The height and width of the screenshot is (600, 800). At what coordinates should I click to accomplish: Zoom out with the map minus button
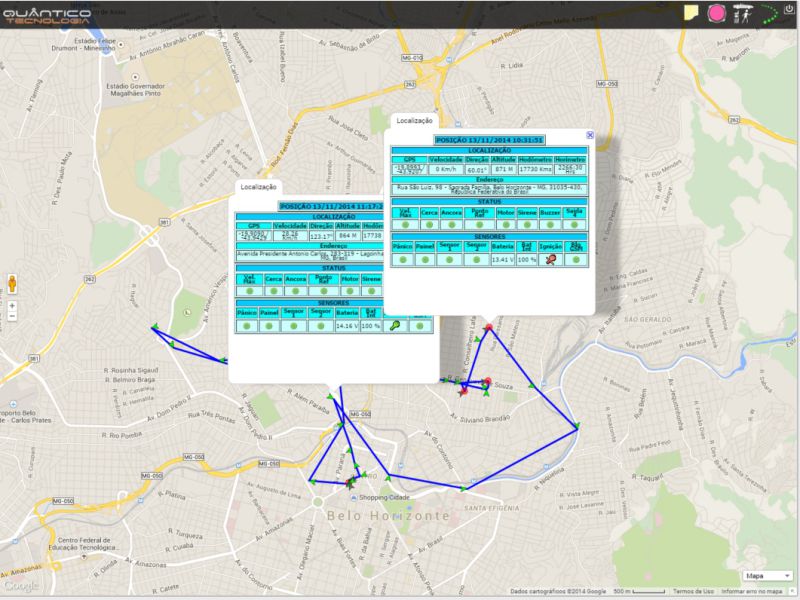pyautogui.click(x=12, y=316)
